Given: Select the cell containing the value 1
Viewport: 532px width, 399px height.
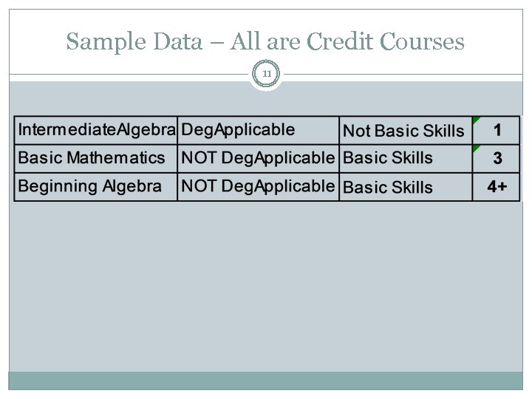Looking at the screenshot, I should pyautogui.click(x=497, y=131).
